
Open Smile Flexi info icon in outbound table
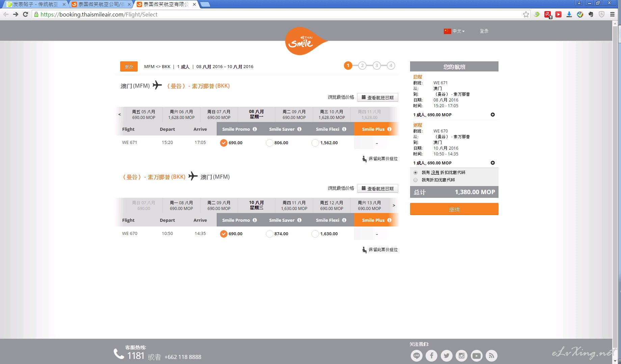coord(344,129)
